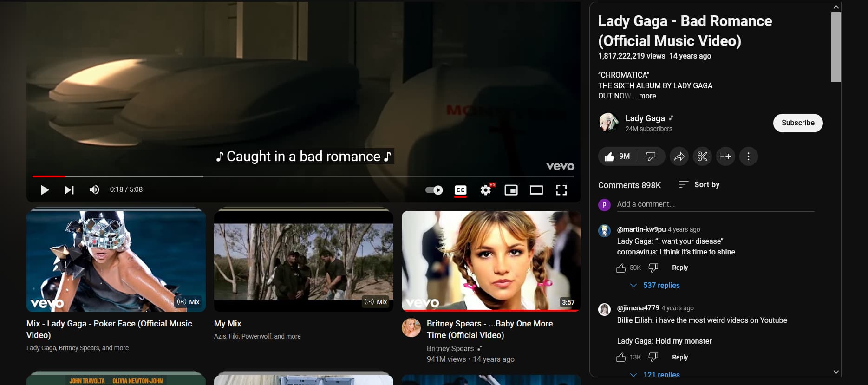Mute the video volume
Viewport: 868px width, 385px height.
click(x=94, y=190)
